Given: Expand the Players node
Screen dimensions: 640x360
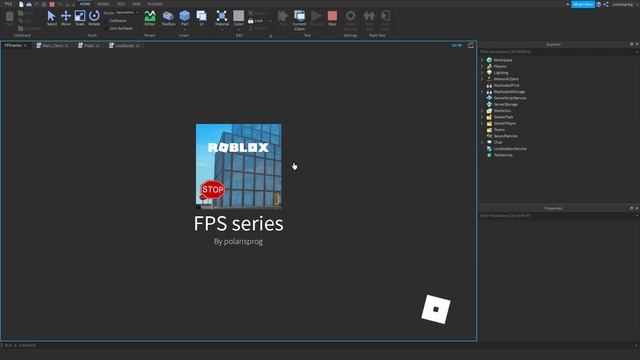Looking at the screenshot, I should (482, 66).
